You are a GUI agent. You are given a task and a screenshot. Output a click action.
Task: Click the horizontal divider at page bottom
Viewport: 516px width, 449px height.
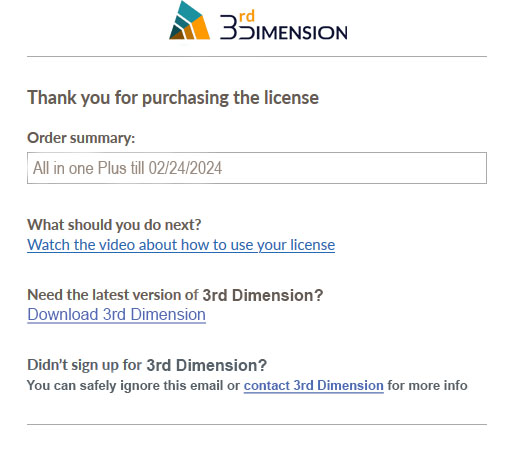257,425
